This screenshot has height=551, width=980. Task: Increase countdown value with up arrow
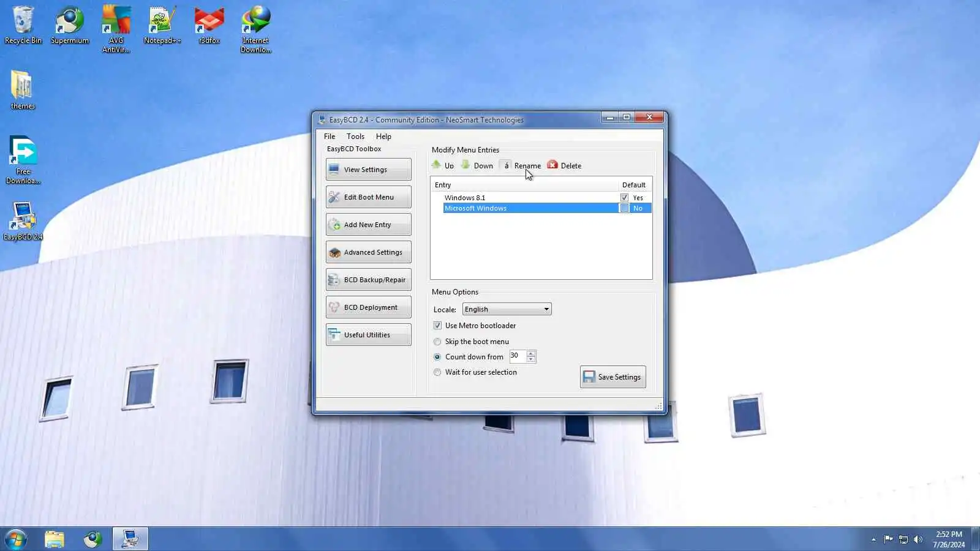[531, 353]
